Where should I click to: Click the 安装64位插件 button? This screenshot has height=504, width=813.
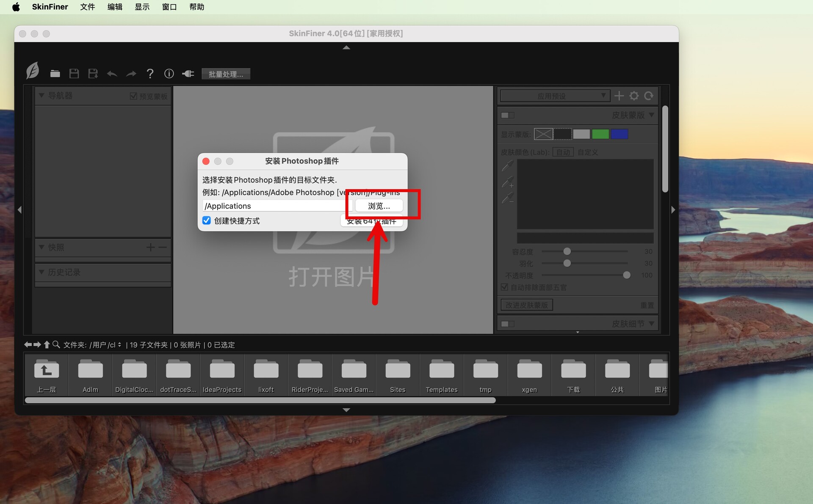point(371,221)
